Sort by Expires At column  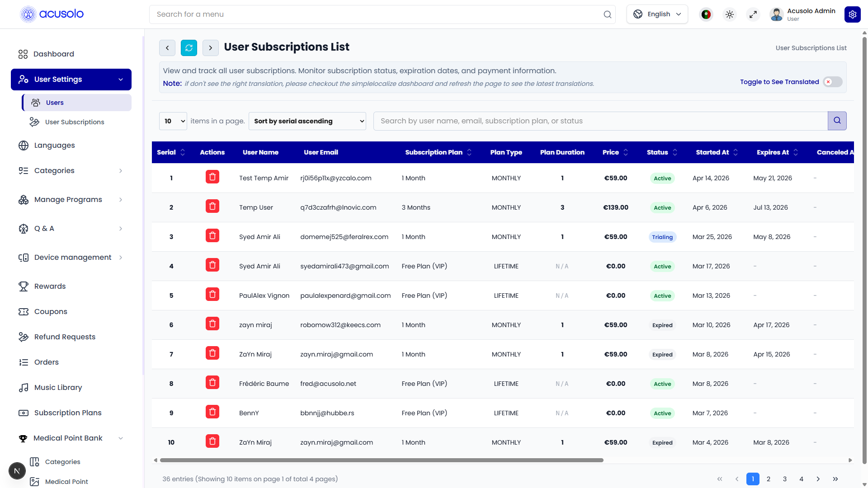tap(796, 152)
